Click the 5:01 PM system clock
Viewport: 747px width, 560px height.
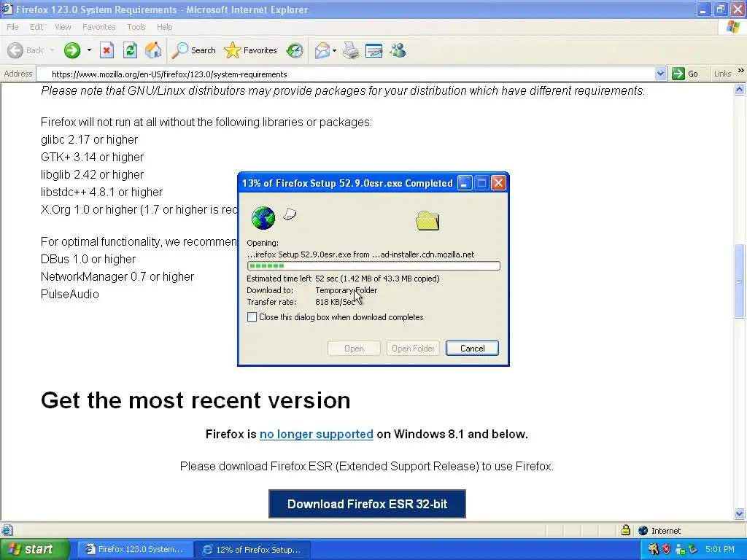tap(720, 549)
